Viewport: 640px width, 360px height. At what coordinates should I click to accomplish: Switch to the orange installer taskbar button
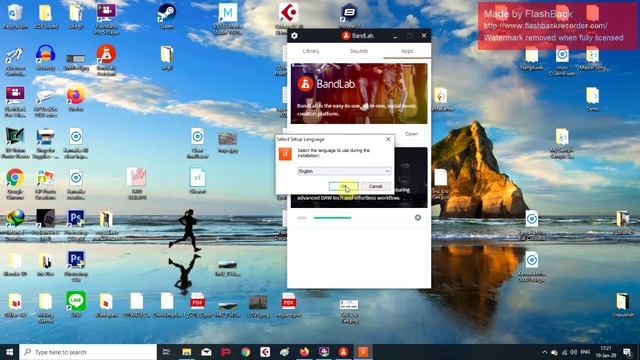[363, 352]
